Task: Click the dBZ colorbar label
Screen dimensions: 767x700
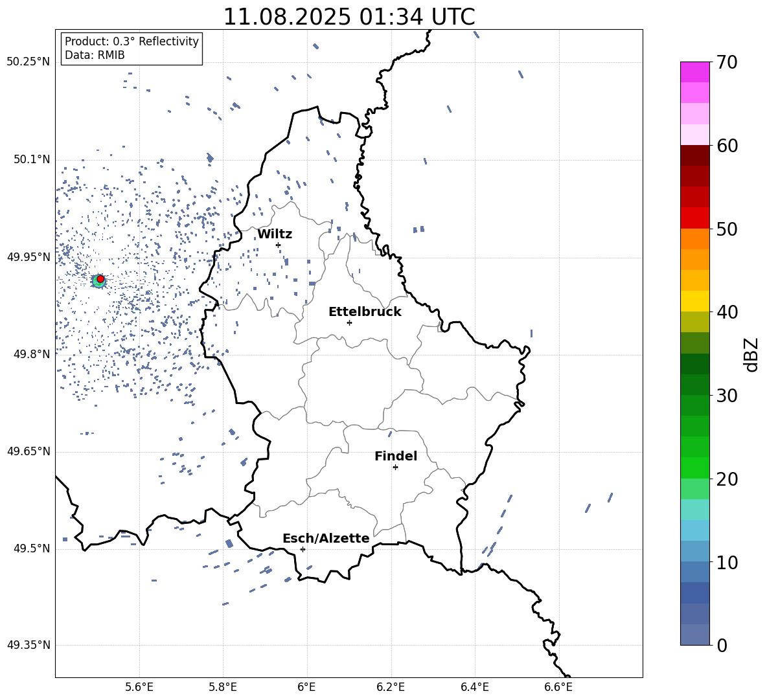Action: [752, 354]
